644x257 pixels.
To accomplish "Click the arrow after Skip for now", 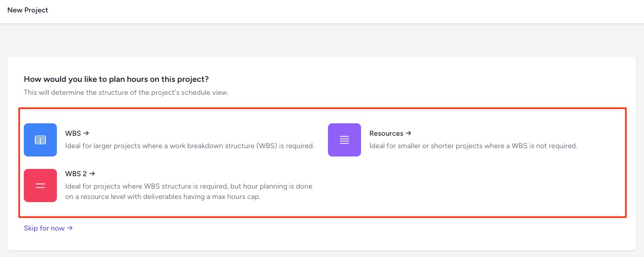I will [70, 228].
